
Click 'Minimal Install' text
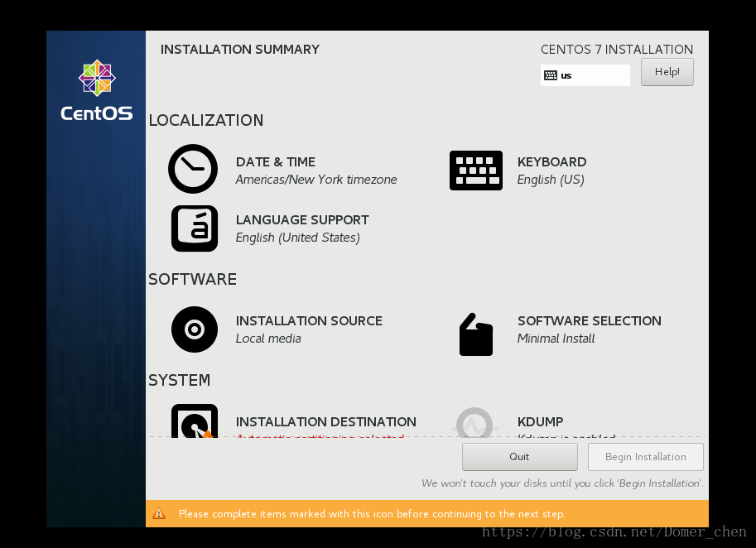556,339
